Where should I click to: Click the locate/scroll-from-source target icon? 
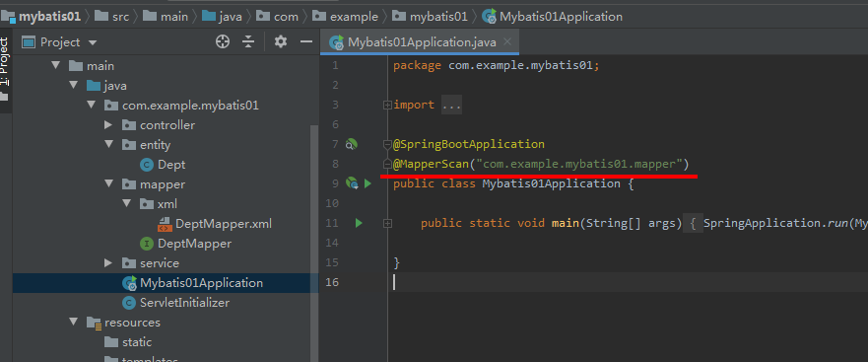[x=223, y=41]
